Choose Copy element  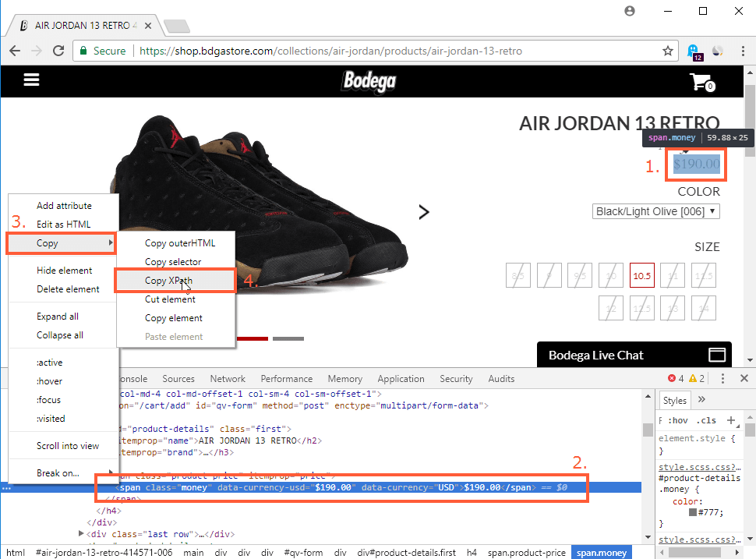tap(175, 318)
